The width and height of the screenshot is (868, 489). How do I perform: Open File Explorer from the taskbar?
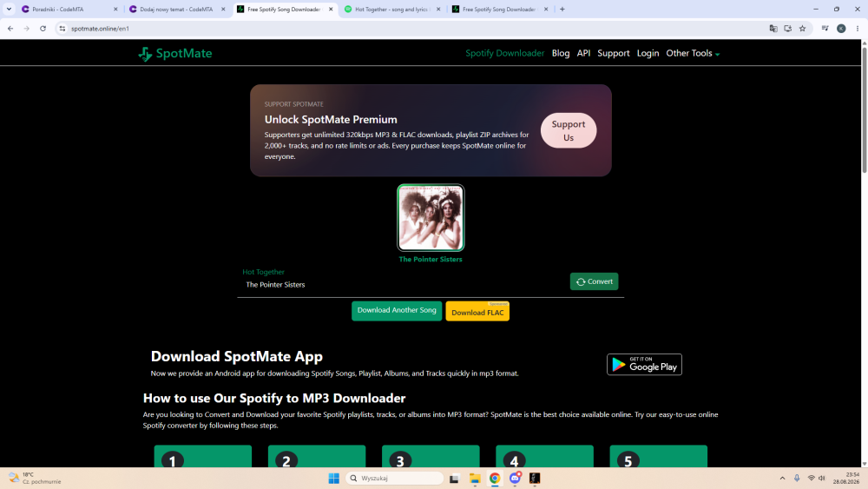tap(475, 479)
